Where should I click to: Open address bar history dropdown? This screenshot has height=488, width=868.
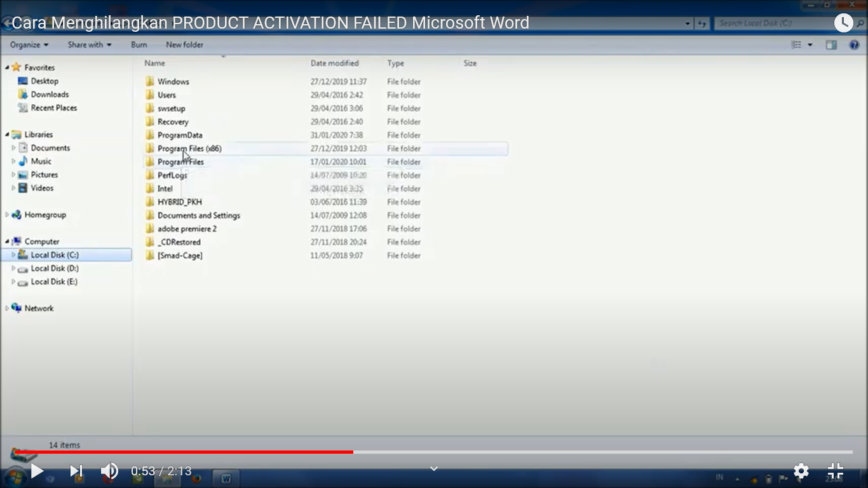pyautogui.click(x=688, y=24)
